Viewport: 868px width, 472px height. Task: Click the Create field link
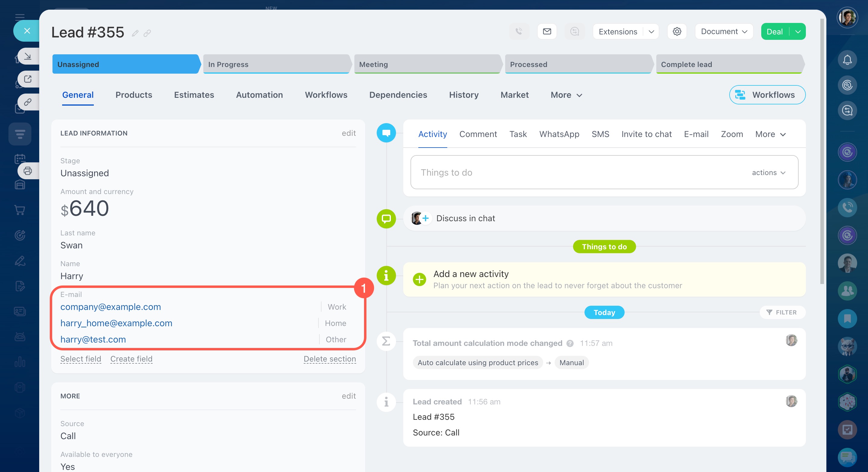131,359
